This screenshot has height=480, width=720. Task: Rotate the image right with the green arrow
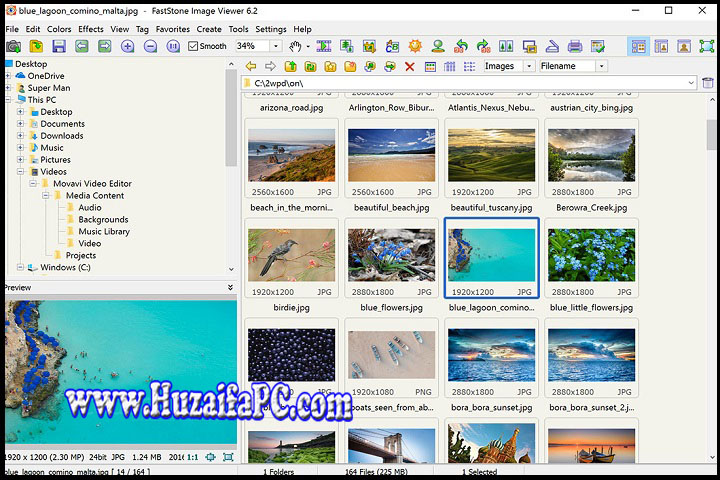[x=483, y=46]
